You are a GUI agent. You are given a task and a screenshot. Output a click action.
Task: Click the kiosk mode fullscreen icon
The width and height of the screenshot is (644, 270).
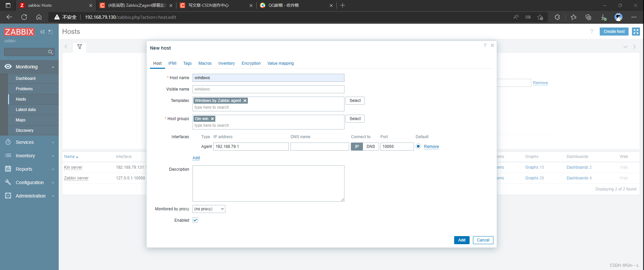click(x=636, y=32)
